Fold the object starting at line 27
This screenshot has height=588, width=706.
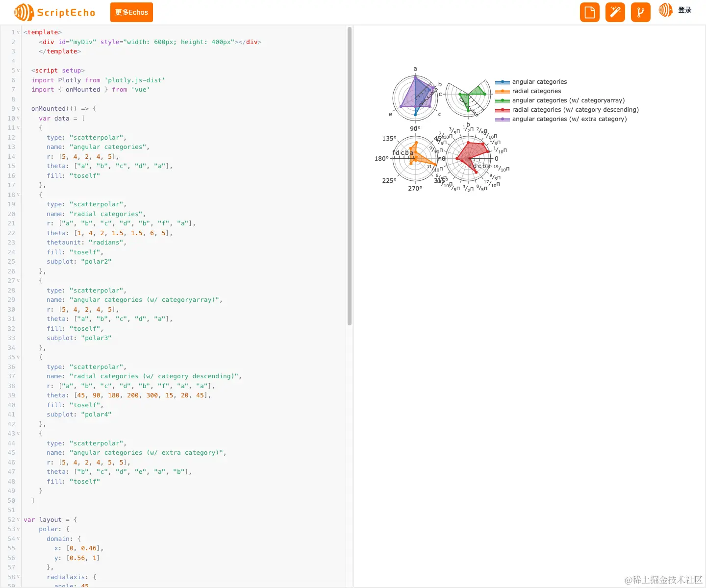coord(19,281)
